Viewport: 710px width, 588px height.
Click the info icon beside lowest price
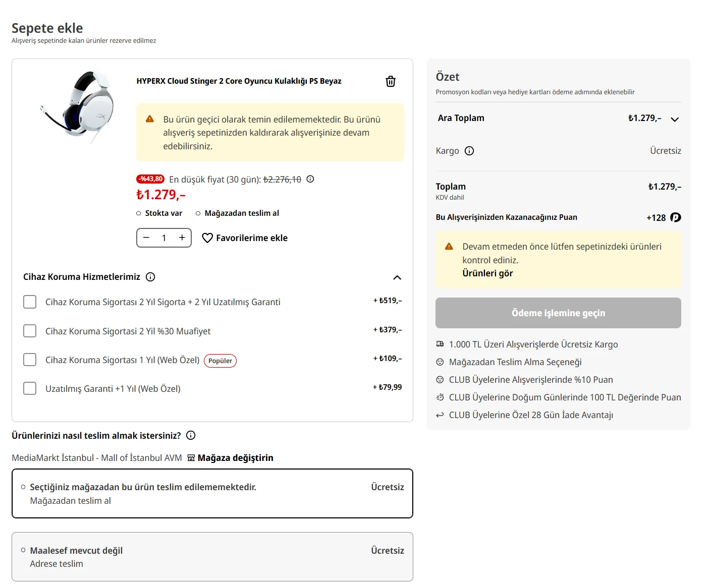[310, 179]
